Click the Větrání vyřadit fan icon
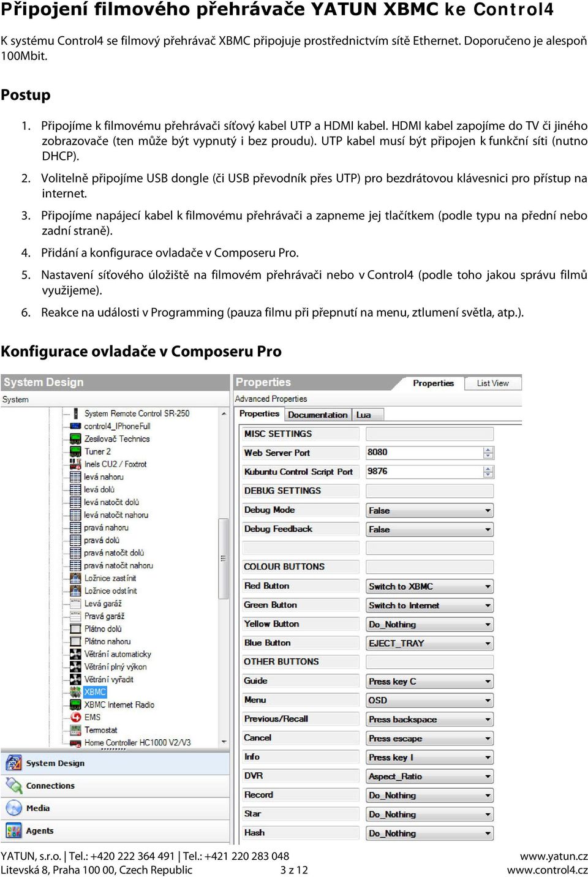Viewport: 588px width, 877px height. [75, 679]
